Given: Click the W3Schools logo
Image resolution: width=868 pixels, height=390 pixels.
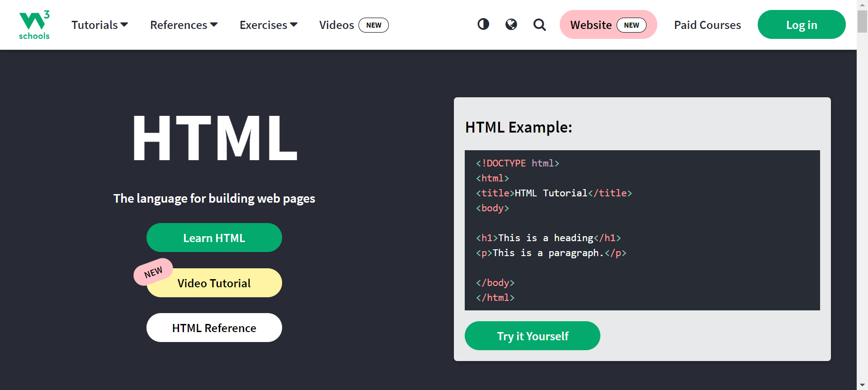Looking at the screenshot, I should [34, 25].
